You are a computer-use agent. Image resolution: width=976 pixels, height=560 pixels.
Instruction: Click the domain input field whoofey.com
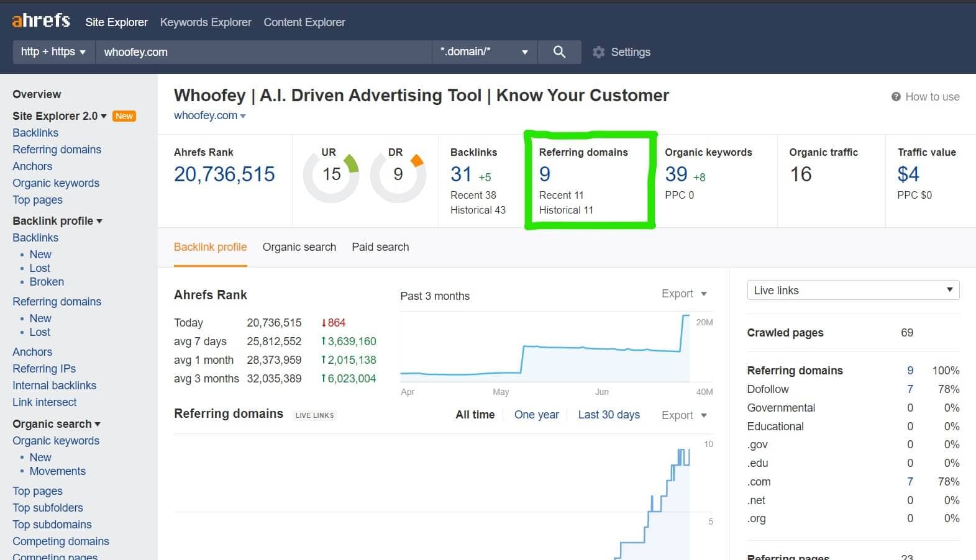click(x=263, y=52)
